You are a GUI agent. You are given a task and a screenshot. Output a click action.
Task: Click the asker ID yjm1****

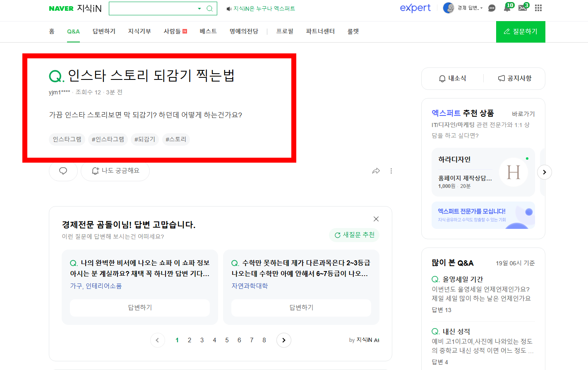pyautogui.click(x=60, y=92)
